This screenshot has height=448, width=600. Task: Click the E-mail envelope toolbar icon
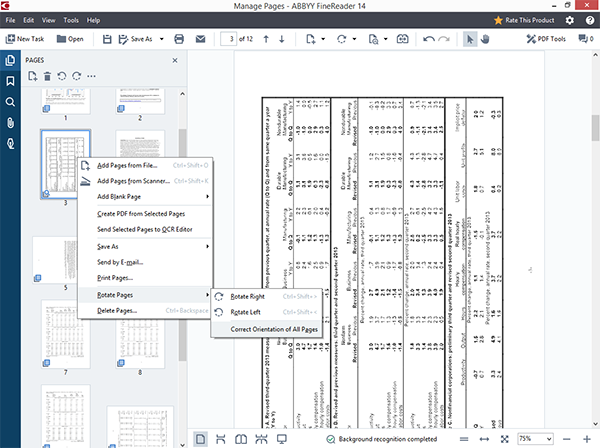pyautogui.click(x=200, y=39)
